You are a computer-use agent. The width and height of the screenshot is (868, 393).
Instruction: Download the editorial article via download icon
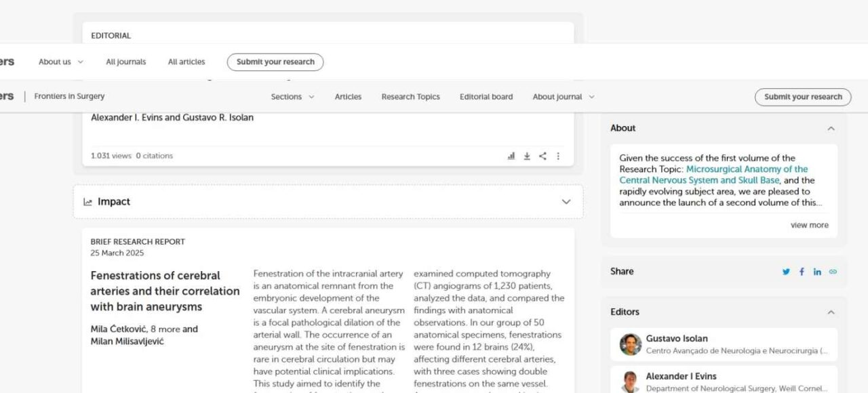coord(527,156)
